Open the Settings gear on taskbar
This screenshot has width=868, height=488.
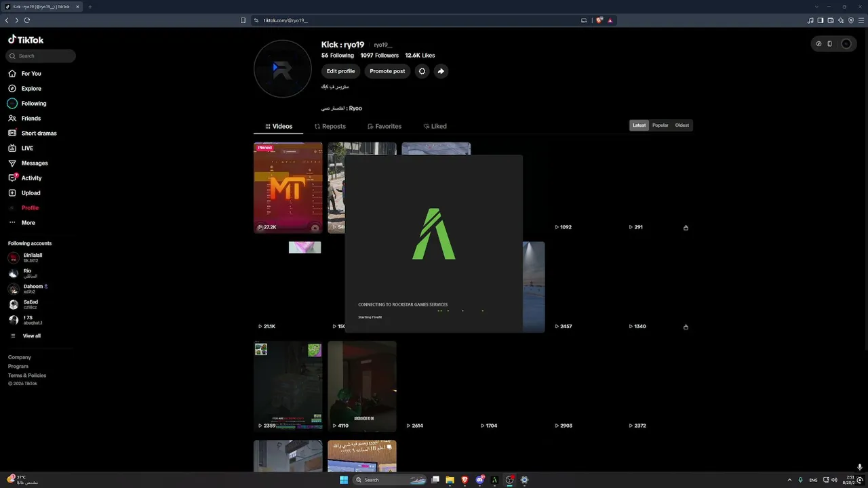(524, 480)
